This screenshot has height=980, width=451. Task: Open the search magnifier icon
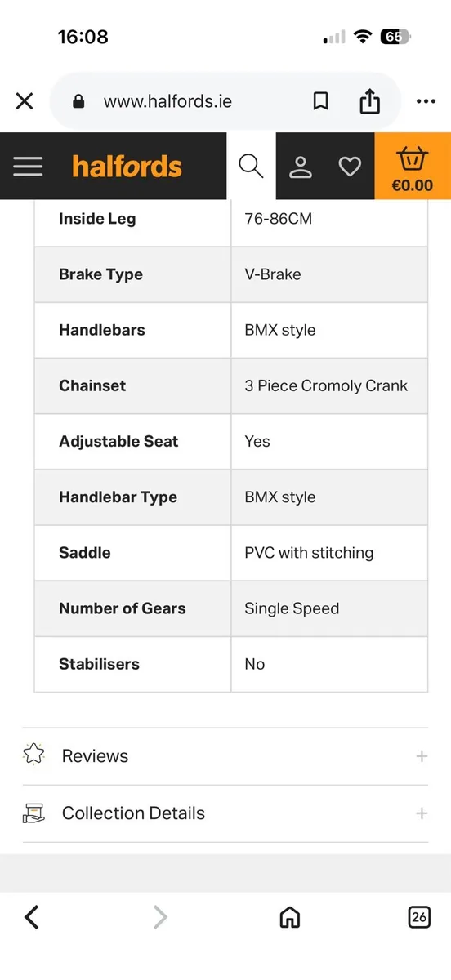[251, 167]
